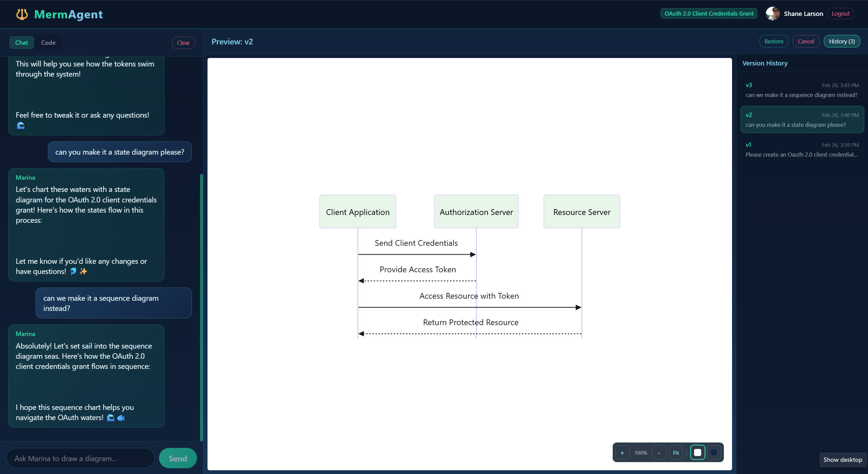Restore the previewed version v2
The width and height of the screenshot is (868, 474).
tap(774, 41)
